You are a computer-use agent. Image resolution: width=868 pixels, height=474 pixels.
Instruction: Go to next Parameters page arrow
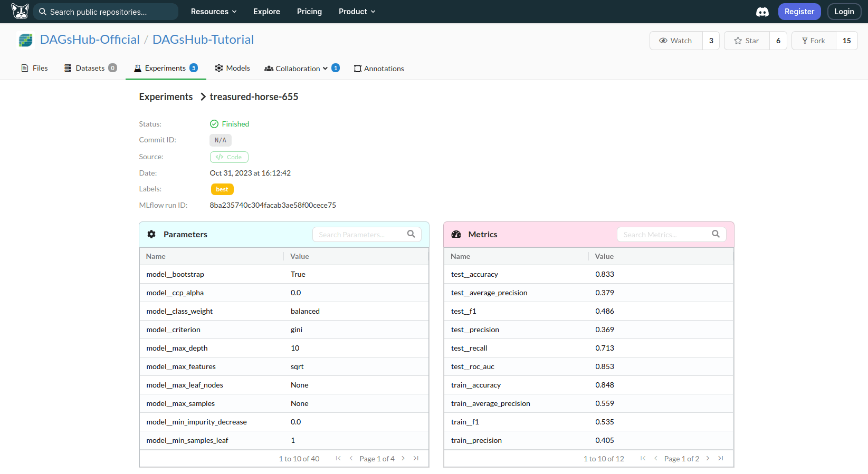403,458
